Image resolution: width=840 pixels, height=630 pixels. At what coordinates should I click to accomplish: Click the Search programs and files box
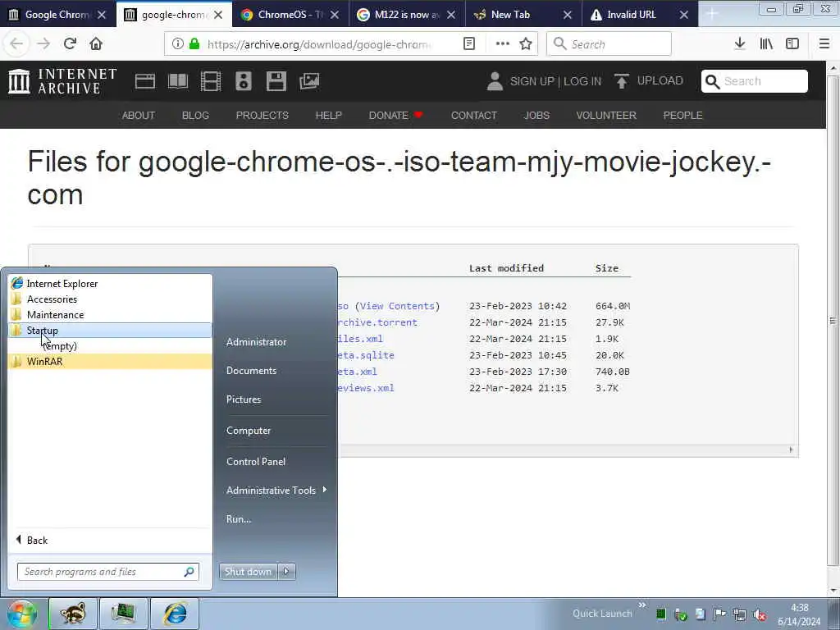coord(108,572)
